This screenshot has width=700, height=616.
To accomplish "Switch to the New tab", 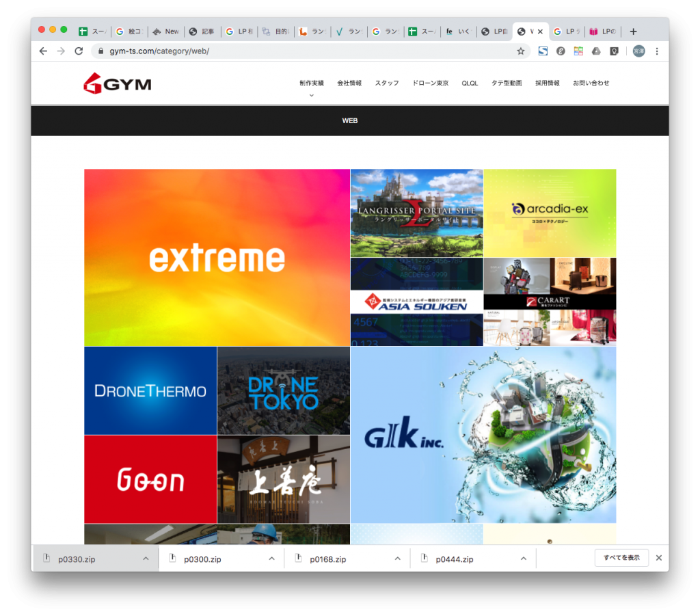I will 165,31.
